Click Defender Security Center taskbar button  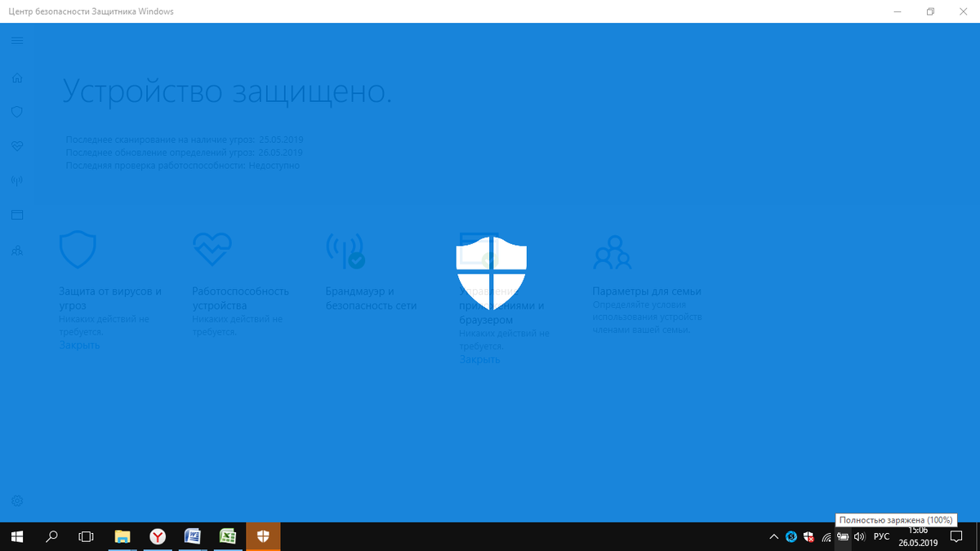[x=263, y=536]
